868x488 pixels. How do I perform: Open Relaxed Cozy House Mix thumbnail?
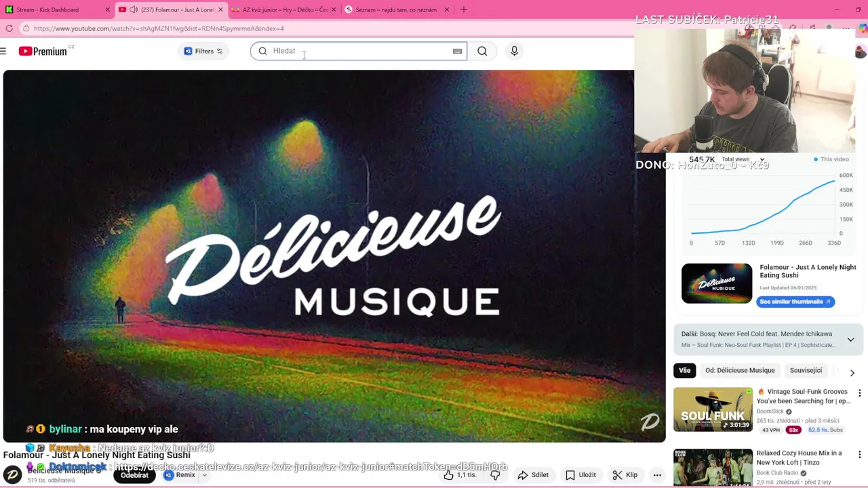pyautogui.click(x=713, y=468)
